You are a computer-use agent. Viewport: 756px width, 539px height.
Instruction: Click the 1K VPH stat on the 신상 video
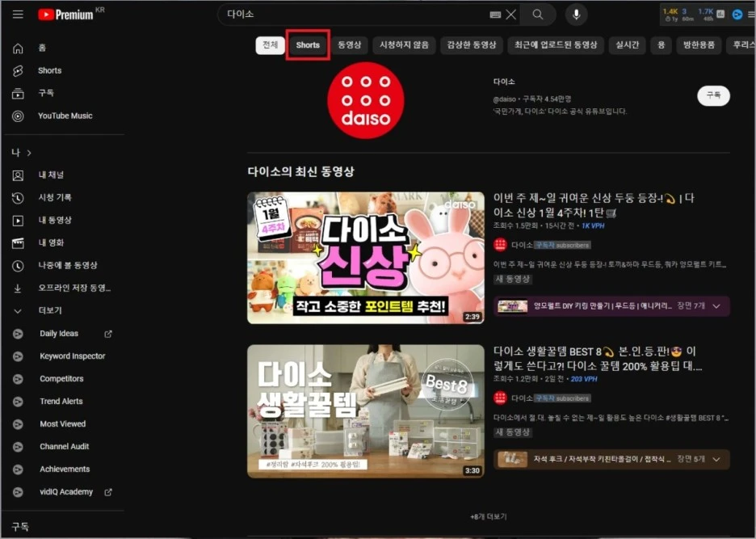click(x=593, y=225)
